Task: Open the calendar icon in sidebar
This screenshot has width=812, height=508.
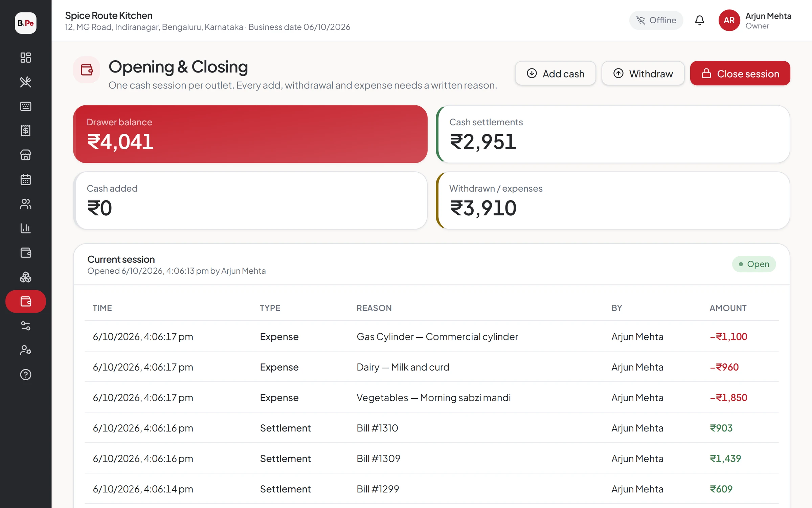Action: coord(26,179)
